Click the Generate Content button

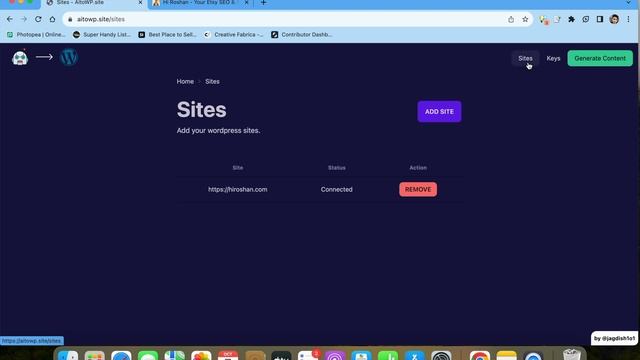tap(600, 58)
